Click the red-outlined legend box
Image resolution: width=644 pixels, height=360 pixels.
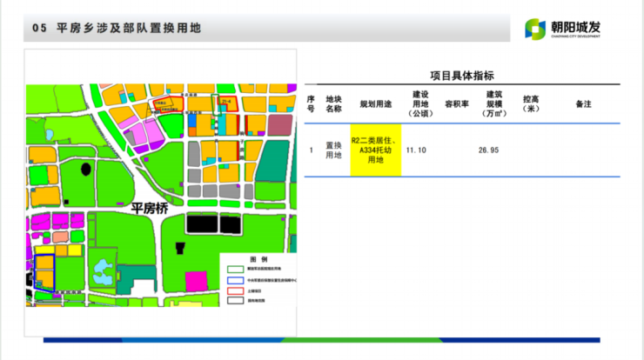pyautogui.click(x=233, y=290)
